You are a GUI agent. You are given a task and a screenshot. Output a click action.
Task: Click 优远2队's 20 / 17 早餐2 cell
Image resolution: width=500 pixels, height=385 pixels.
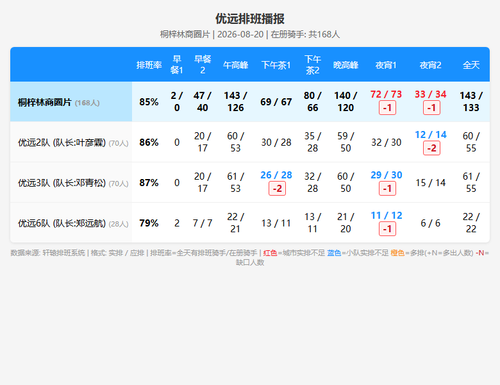point(202,142)
